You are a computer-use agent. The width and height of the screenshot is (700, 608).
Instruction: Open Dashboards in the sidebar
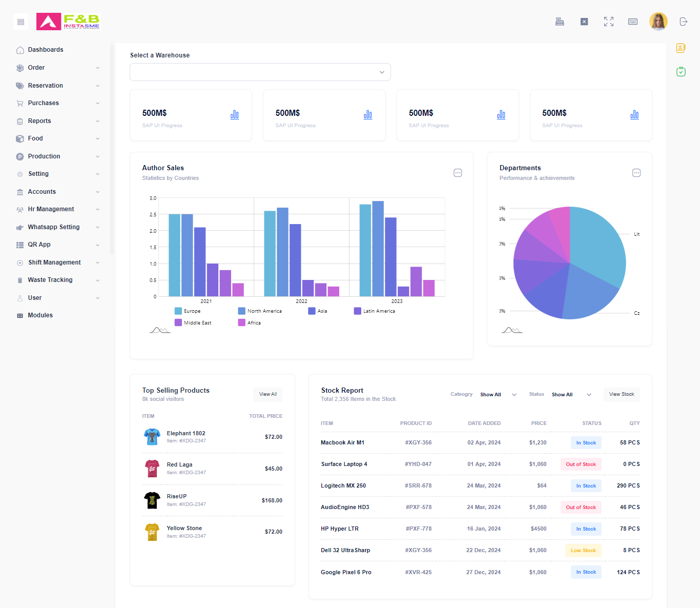click(46, 50)
